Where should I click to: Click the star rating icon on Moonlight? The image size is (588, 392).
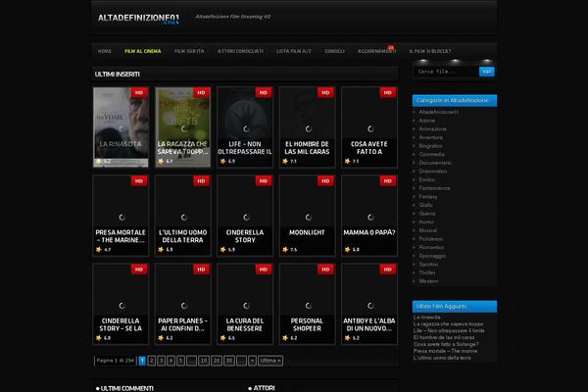click(285, 250)
